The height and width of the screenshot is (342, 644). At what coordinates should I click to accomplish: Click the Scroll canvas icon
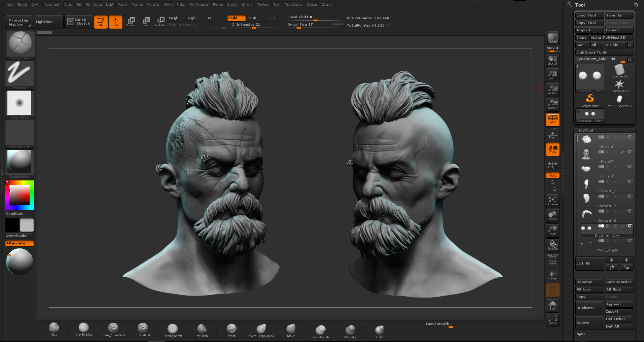tap(552, 60)
